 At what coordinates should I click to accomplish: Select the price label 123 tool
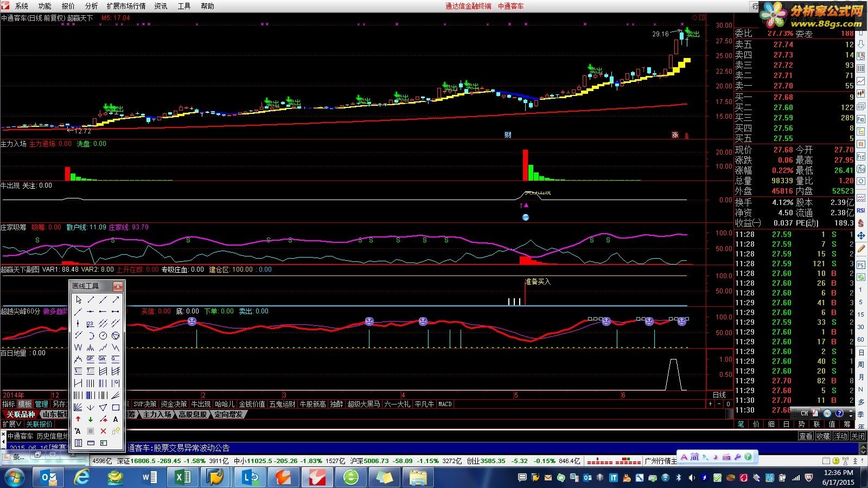coord(91,324)
